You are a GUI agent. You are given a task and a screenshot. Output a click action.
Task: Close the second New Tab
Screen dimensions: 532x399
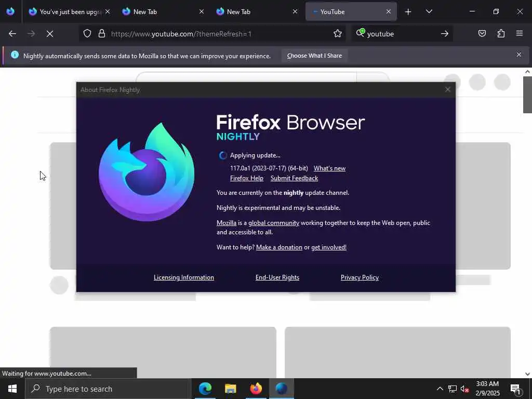(x=295, y=11)
